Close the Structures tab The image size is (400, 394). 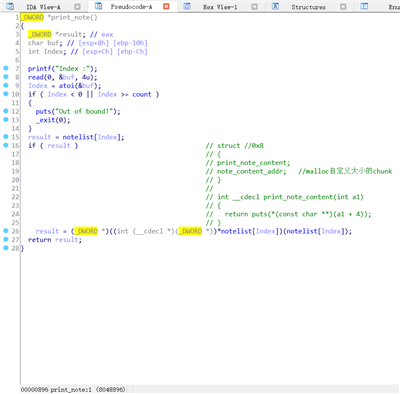point(343,7)
